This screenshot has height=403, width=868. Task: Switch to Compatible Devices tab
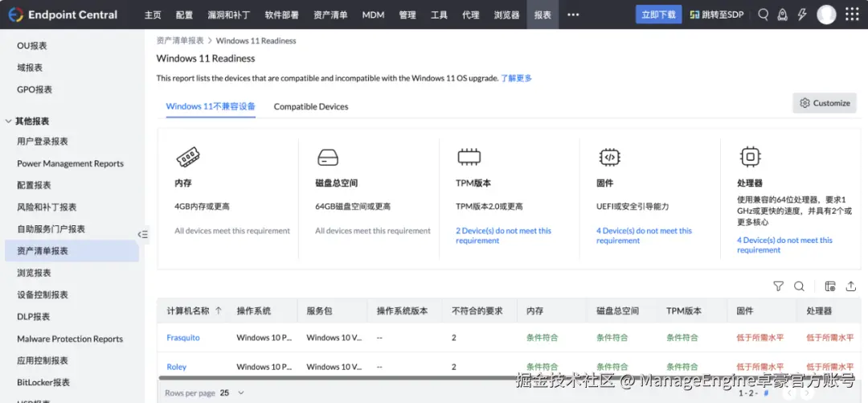311,106
